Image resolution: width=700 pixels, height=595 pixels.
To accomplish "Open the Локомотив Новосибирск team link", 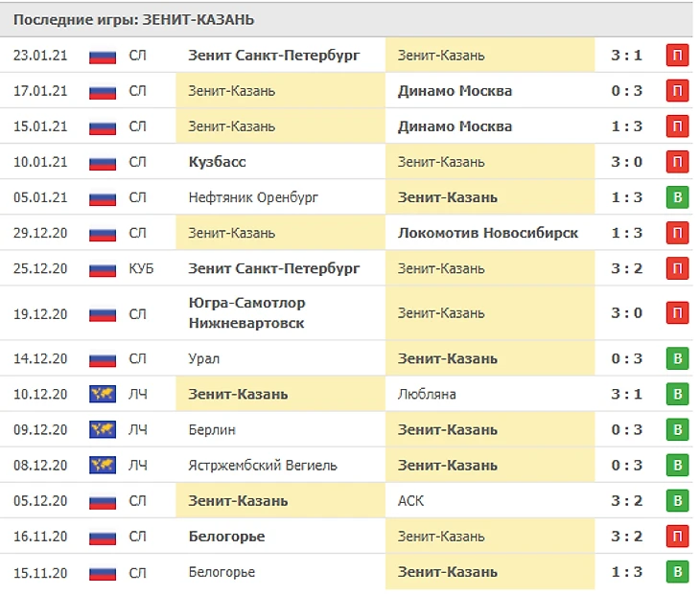I will coord(488,233).
